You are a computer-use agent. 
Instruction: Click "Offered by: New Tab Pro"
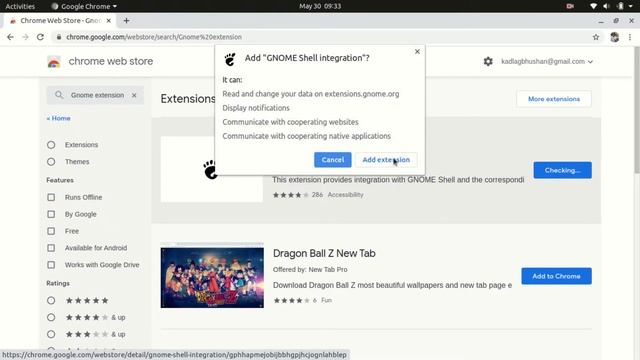(310, 269)
